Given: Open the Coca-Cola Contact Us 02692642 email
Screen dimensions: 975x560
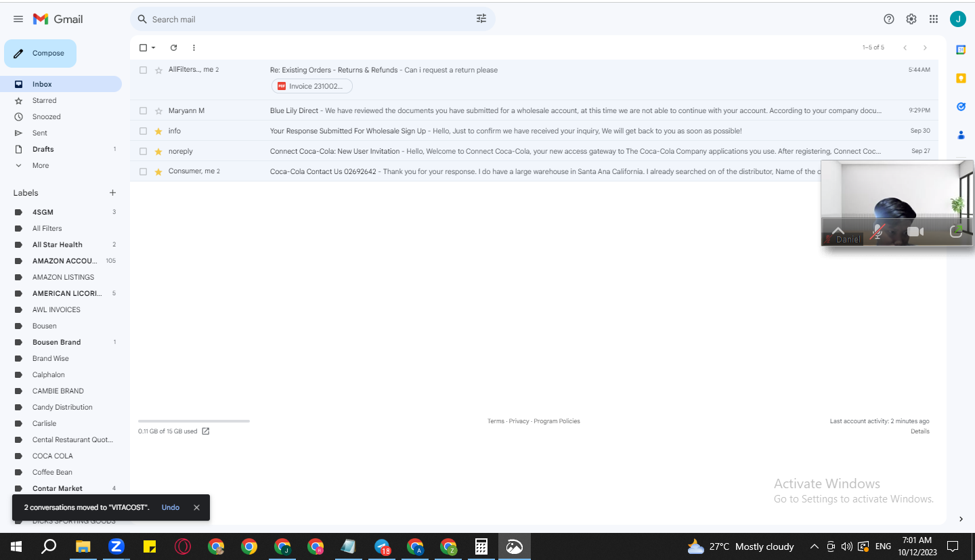Looking at the screenshot, I should (534, 171).
